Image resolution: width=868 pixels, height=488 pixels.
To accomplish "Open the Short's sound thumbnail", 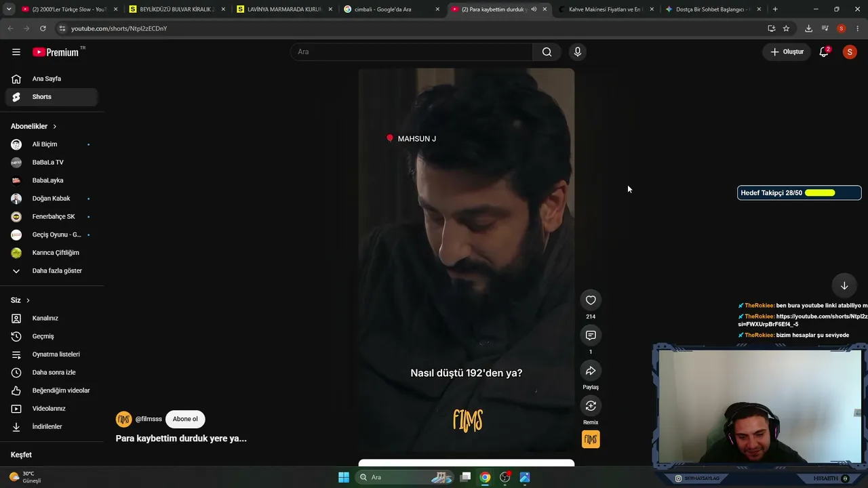I will click(x=591, y=439).
